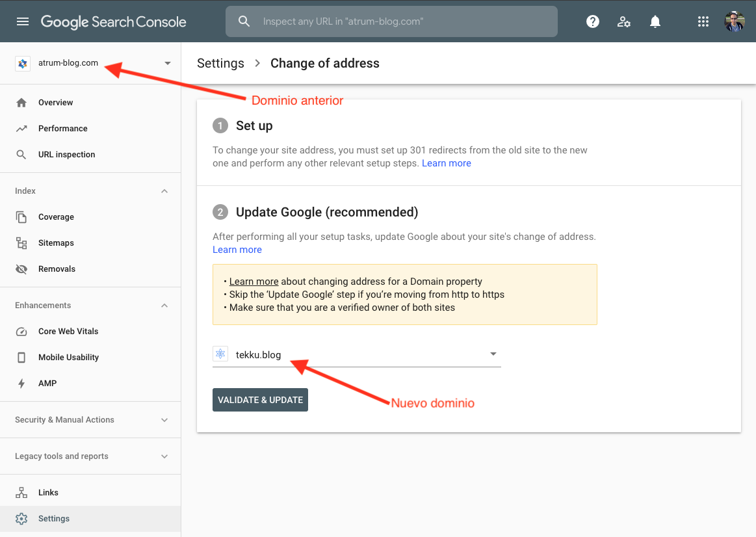This screenshot has width=756, height=537.
Task: Click the AMP lightning bolt icon
Action: coord(22,383)
